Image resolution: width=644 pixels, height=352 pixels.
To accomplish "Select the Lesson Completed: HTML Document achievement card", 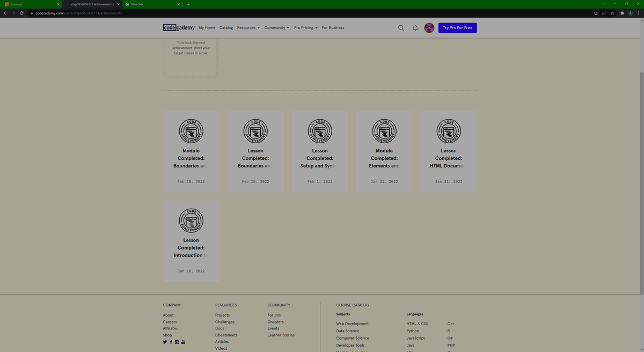I will click(449, 152).
